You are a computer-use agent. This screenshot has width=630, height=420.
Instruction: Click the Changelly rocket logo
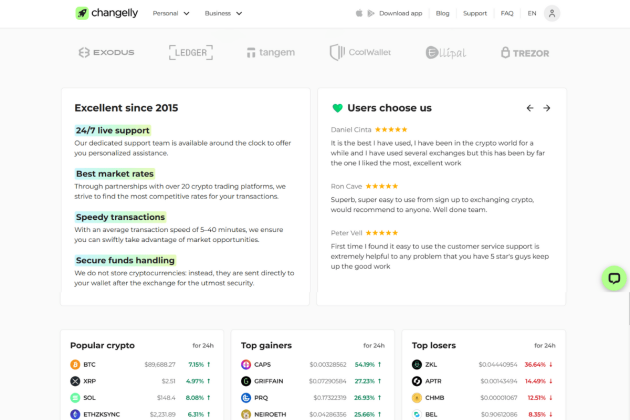point(82,13)
